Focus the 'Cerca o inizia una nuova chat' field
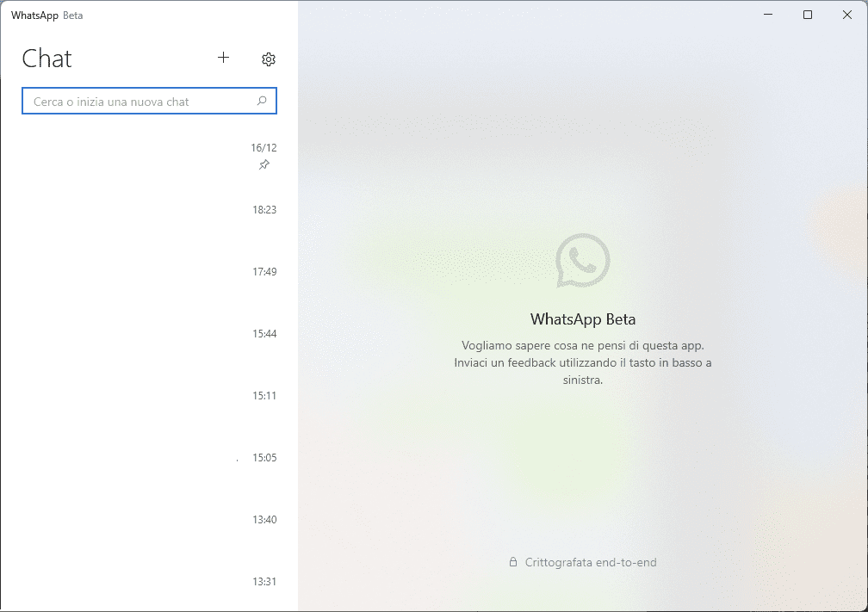Image resolution: width=868 pixels, height=612 pixels. click(138, 102)
